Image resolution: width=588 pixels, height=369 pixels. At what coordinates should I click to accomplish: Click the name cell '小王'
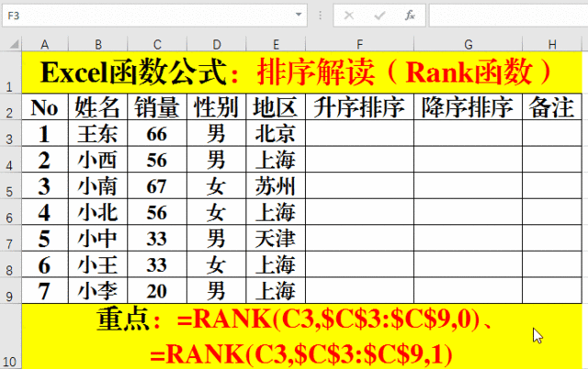98,264
